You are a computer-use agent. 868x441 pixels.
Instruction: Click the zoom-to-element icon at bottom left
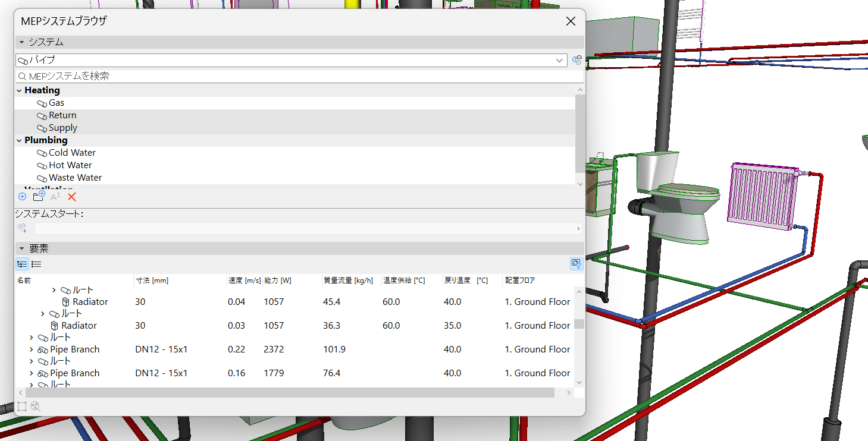coord(36,406)
